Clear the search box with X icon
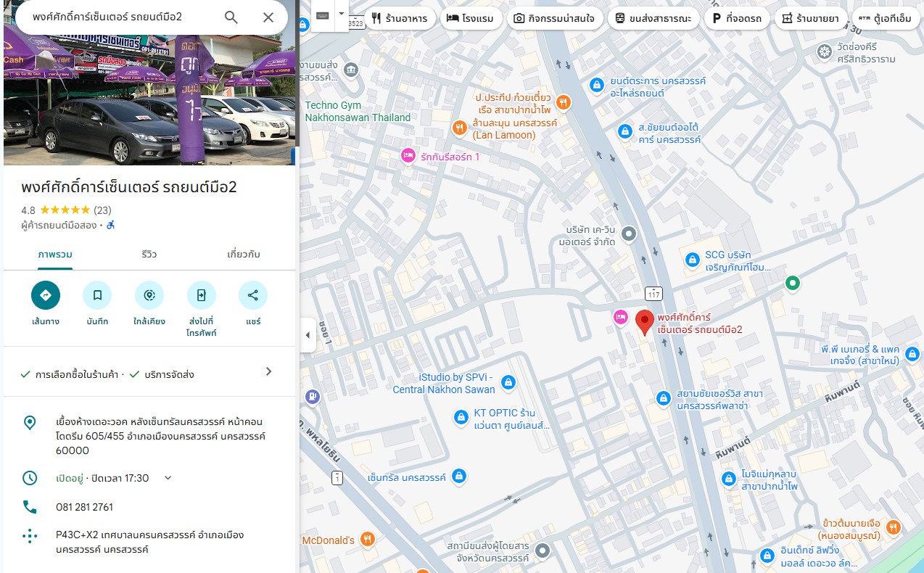The width and height of the screenshot is (924, 573). pos(268,17)
